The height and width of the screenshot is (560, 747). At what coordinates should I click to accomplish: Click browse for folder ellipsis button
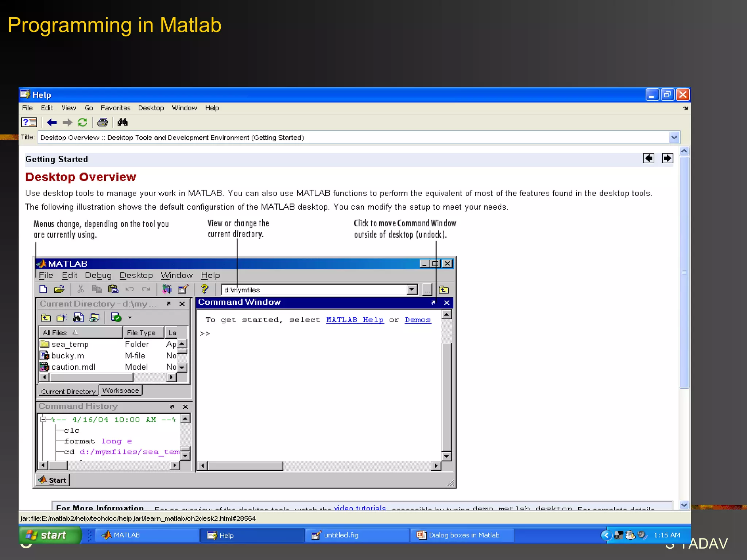click(427, 290)
